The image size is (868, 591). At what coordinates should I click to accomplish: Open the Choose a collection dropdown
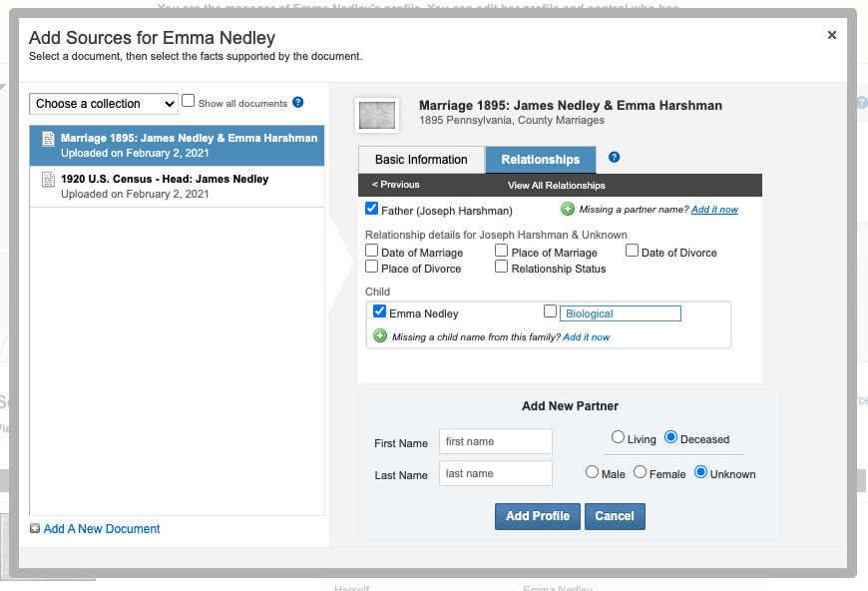pos(104,104)
